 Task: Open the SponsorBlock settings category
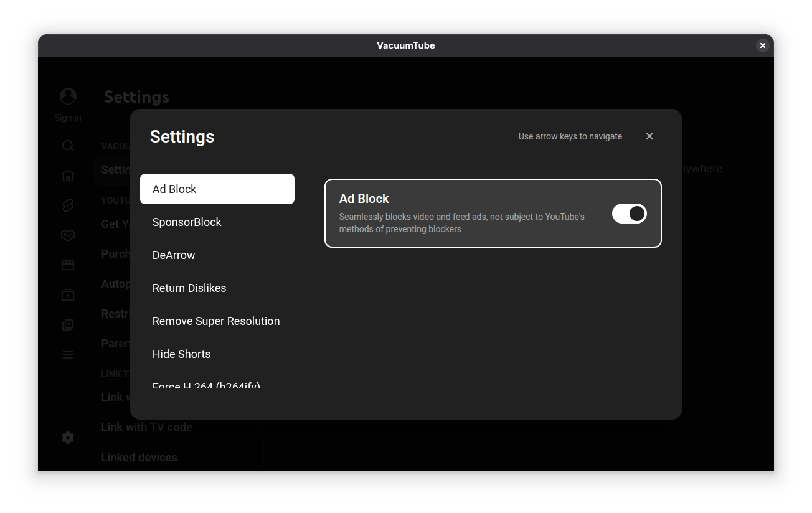pyautogui.click(x=217, y=222)
